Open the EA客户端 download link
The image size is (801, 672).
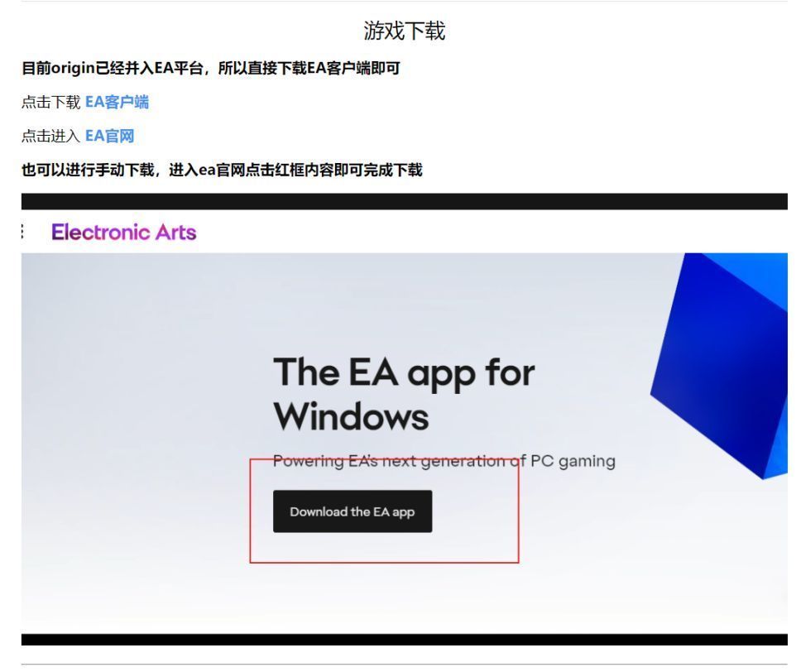[x=117, y=102]
